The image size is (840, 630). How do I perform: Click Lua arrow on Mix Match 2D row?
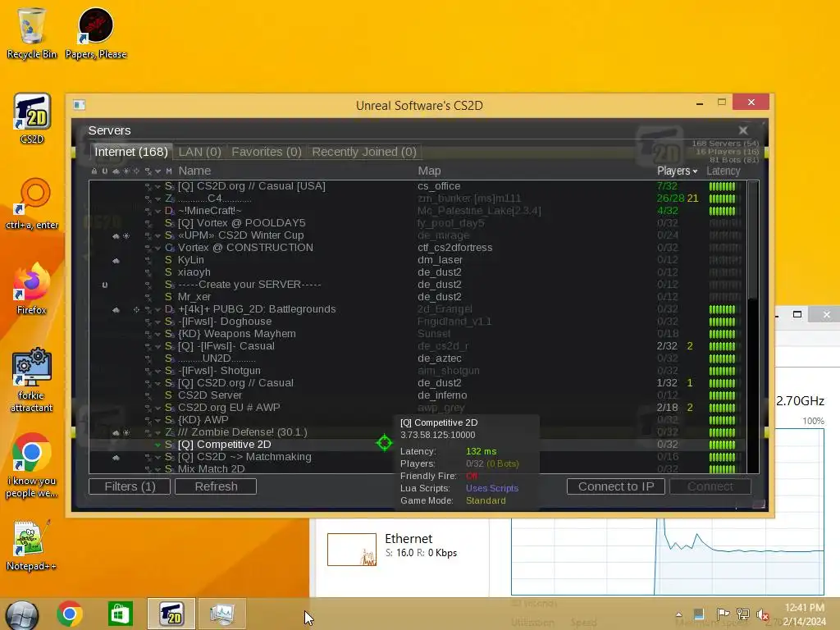(x=157, y=470)
